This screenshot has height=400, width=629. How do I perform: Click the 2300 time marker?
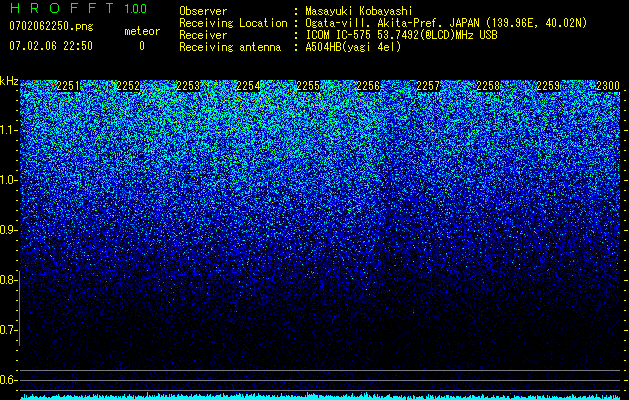click(608, 86)
